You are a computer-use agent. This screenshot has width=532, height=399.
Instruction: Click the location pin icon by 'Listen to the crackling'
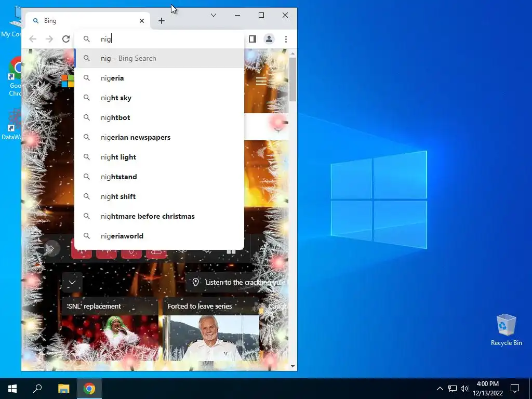point(195,282)
